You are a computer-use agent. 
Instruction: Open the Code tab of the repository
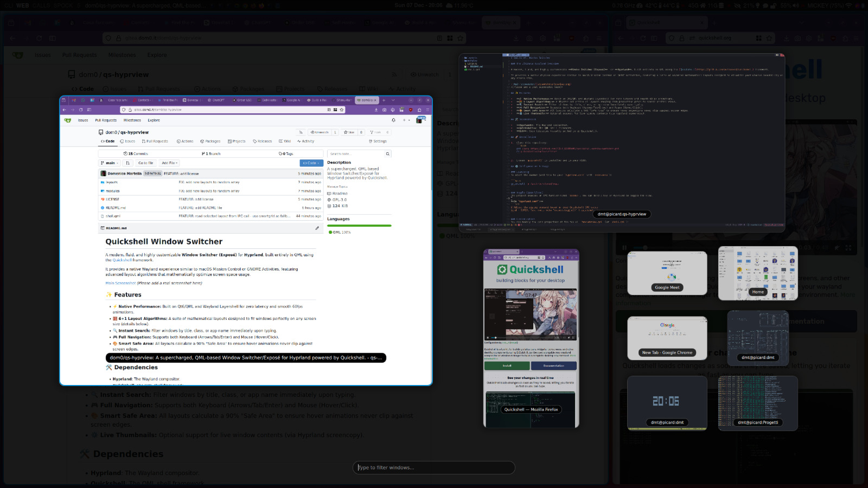(x=108, y=142)
